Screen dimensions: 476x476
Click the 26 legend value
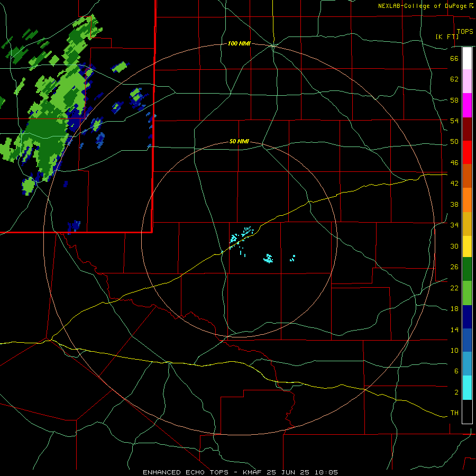coord(454,267)
